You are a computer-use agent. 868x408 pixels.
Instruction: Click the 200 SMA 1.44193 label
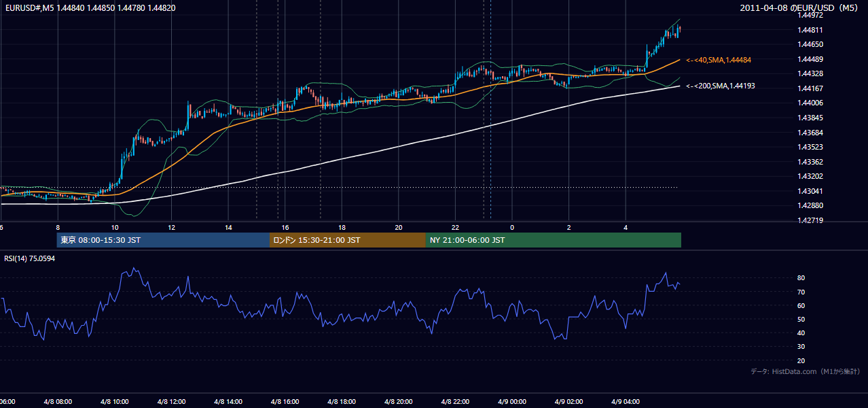tap(721, 86)
